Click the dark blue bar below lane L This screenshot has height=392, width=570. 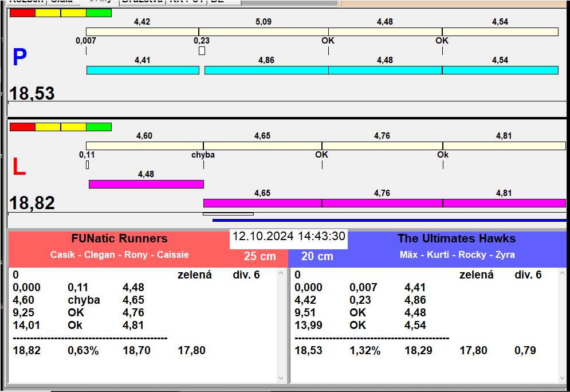390,220
